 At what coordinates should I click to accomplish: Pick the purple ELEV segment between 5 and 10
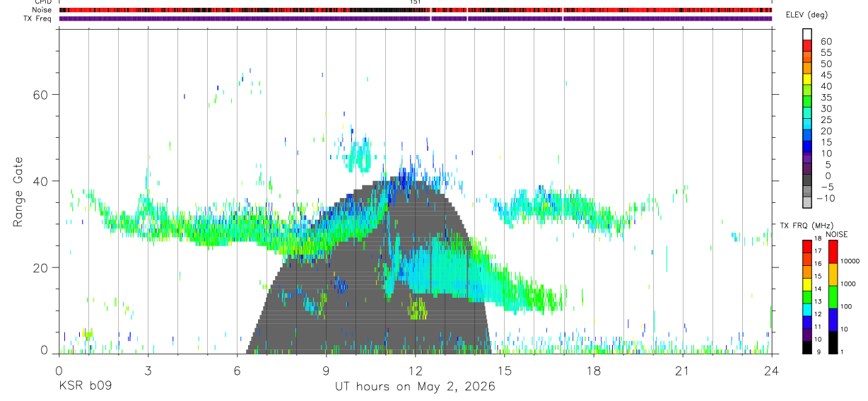pos(807,158)
